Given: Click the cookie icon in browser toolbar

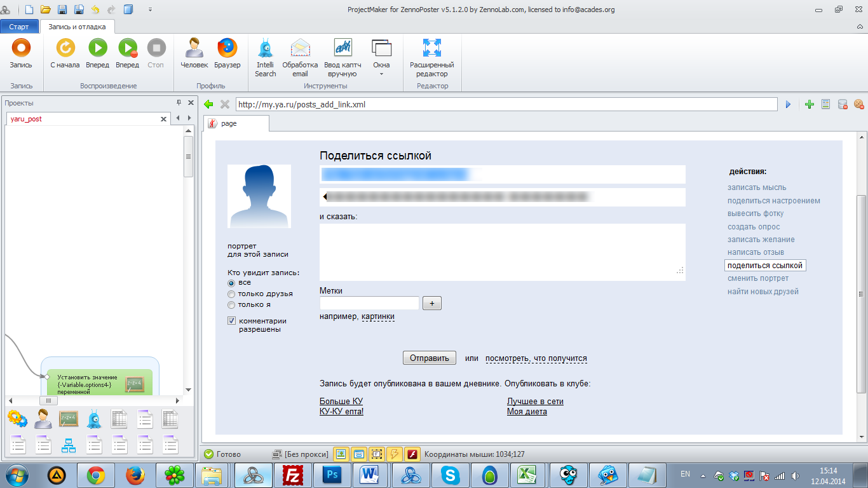Looking at the screenshot, I should tap(859, 104).
